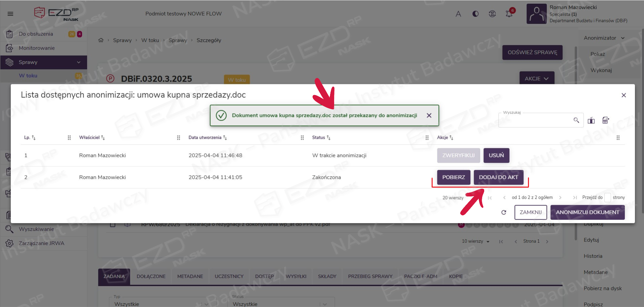Collapse the Anonimizator section
Viewport: 644px width, 307px height.
[623, 38]
